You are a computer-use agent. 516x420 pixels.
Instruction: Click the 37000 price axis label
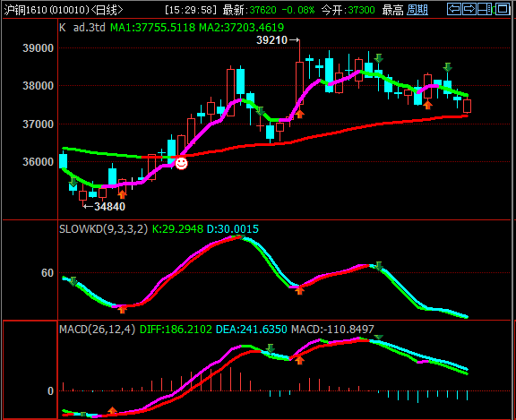tap(38, 124)
